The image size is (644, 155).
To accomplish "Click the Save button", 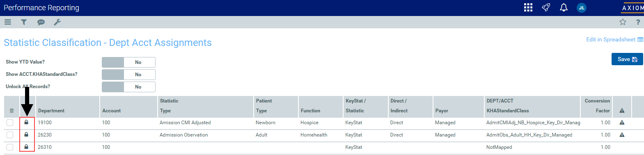I will pos(627,59).
